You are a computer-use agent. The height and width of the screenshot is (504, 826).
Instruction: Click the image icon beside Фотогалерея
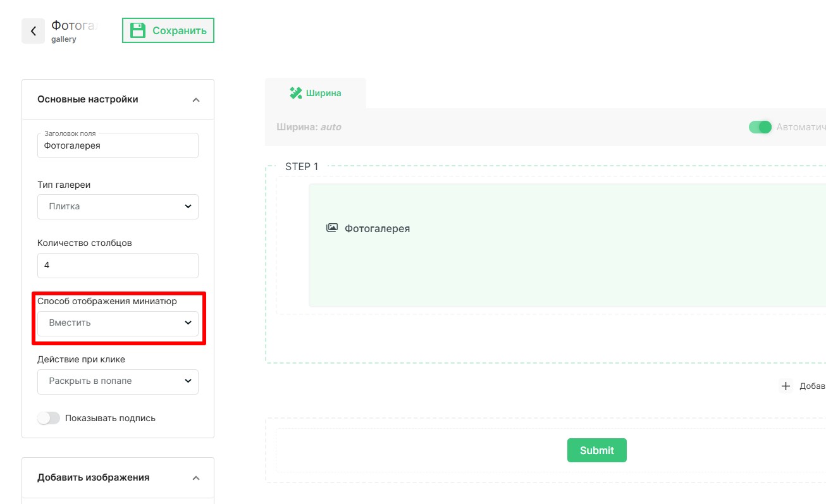coord(332,228)
